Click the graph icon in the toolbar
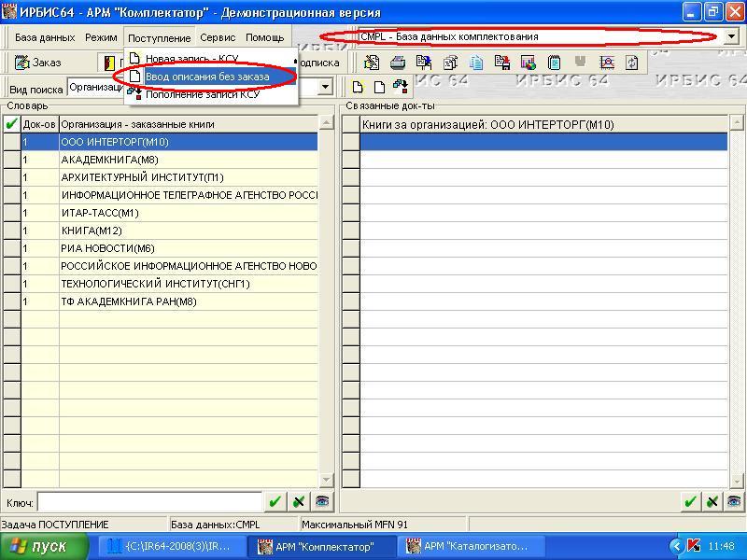The height and width of the screenshot is (560, 747). (x=607, y=63)
